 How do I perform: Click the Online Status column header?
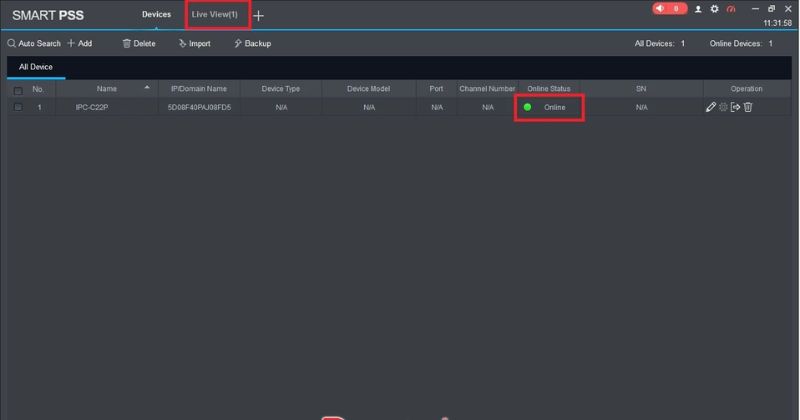click(549, 89)
